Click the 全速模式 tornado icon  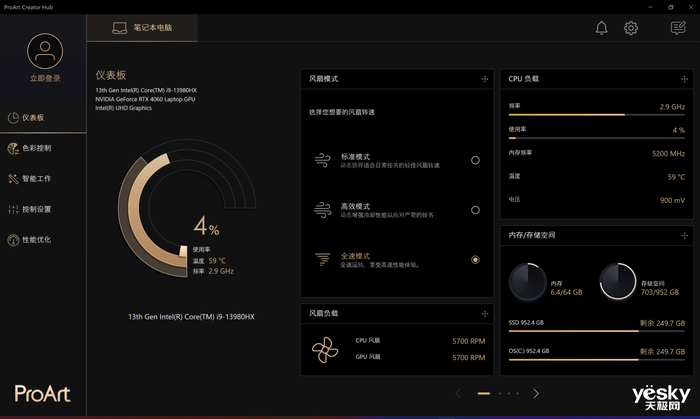[322, 259]
